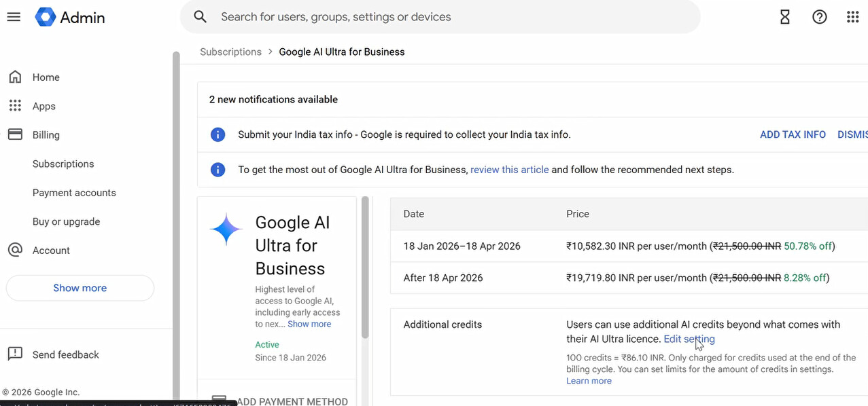Open the Google apps grid launcher
This screenshot has width=868, height=406.
pos(853,17)
